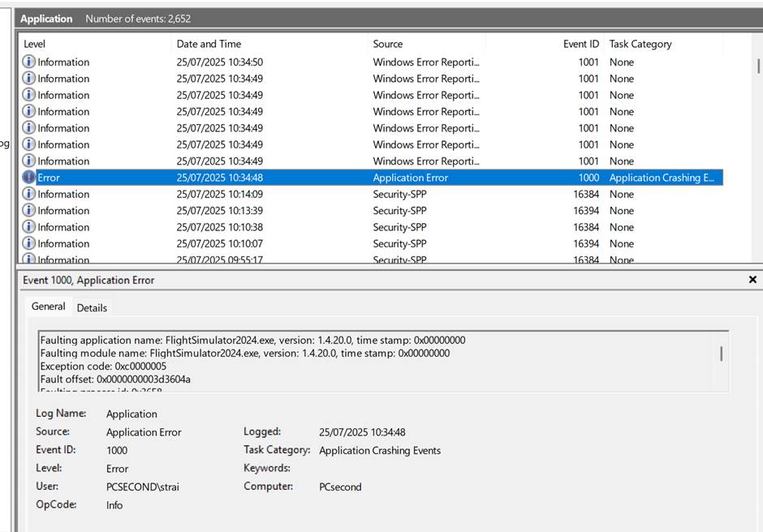Close the Event 1000 preview pane
Image resolution: width=763 pixels, height=532 pixels.
pyautogui.click(x=752, y=280)
